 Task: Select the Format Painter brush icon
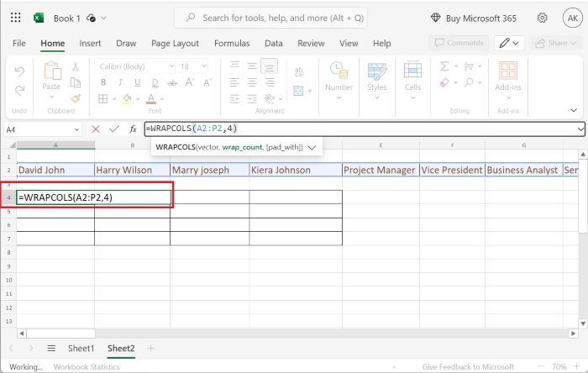coord(76,98)
